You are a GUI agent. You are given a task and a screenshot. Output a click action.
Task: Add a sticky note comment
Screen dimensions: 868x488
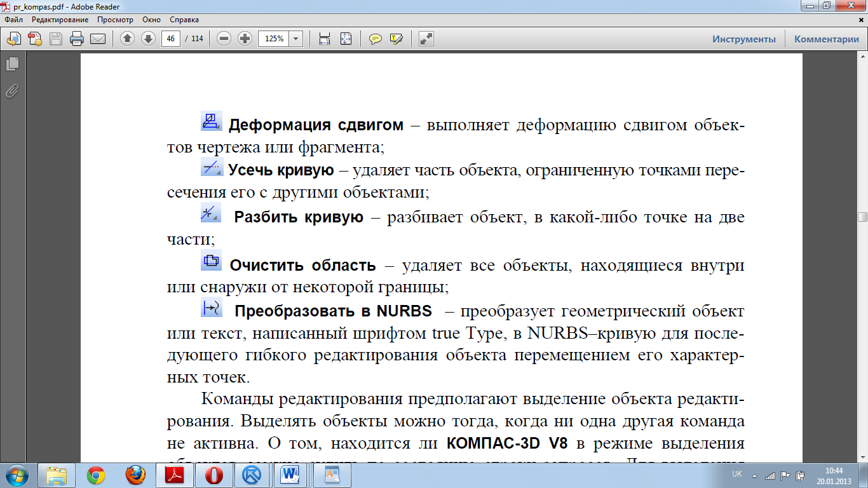(x=376, y=39)
